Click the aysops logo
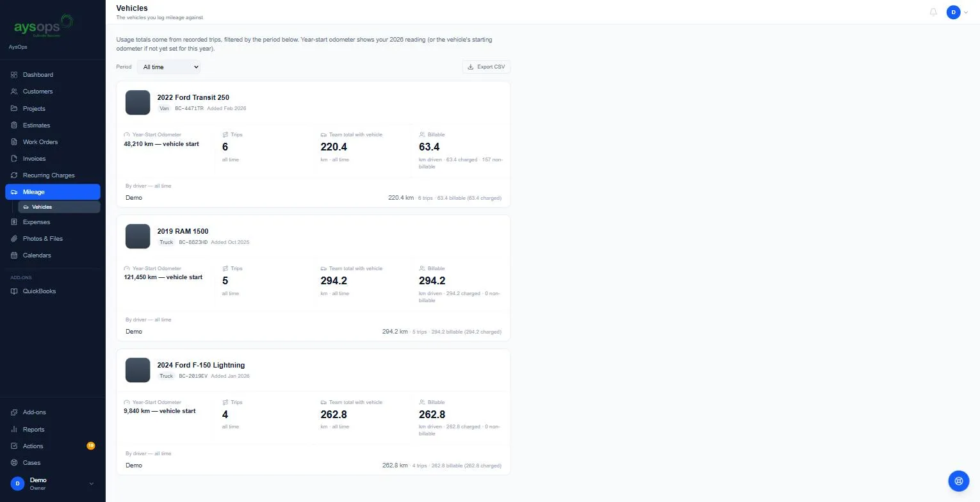This screenshot has width=980, height=502. coord(44,26)
